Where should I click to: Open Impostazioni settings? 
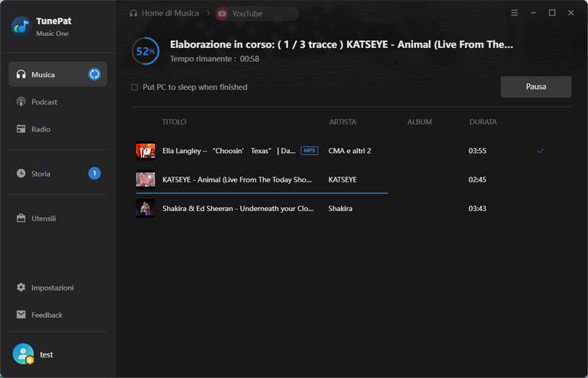[58, 288]
